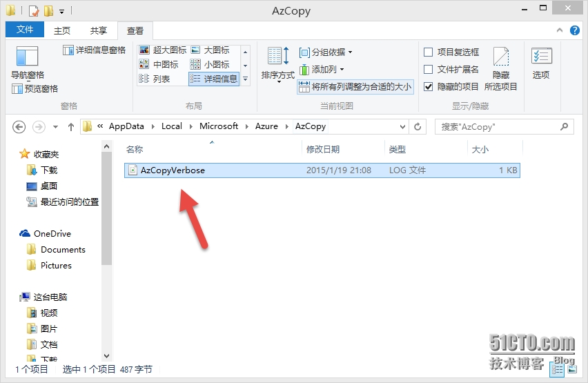588x383 pixels.
Task: Click the quick access Properties icon
Action: (x=34, y=11)
